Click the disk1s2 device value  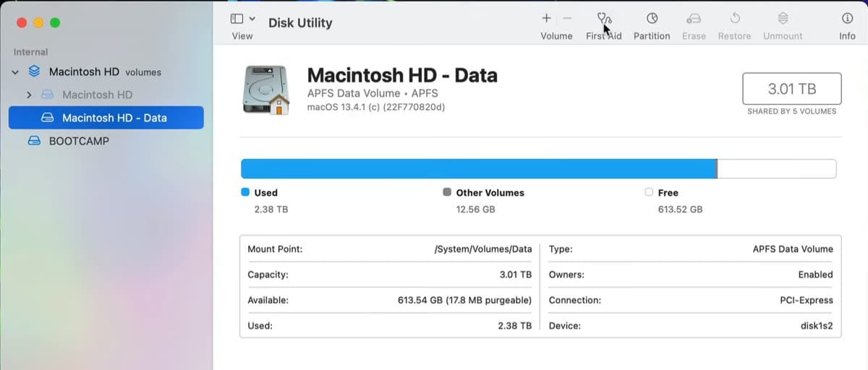817,326
